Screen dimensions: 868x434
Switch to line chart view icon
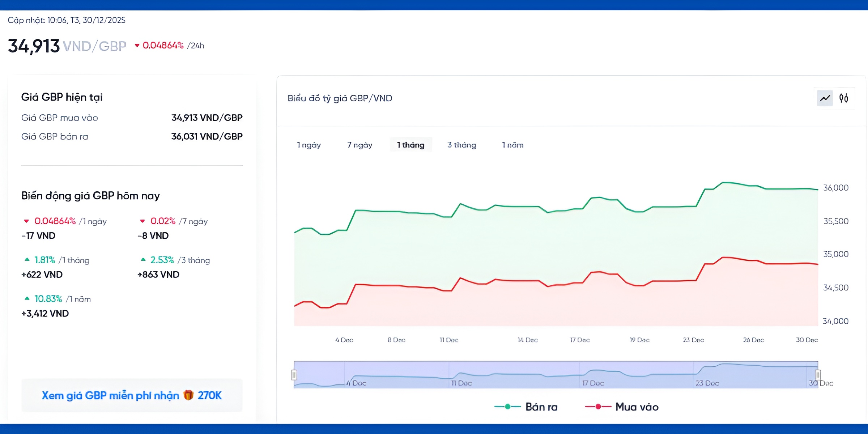[x=825, y=98]
